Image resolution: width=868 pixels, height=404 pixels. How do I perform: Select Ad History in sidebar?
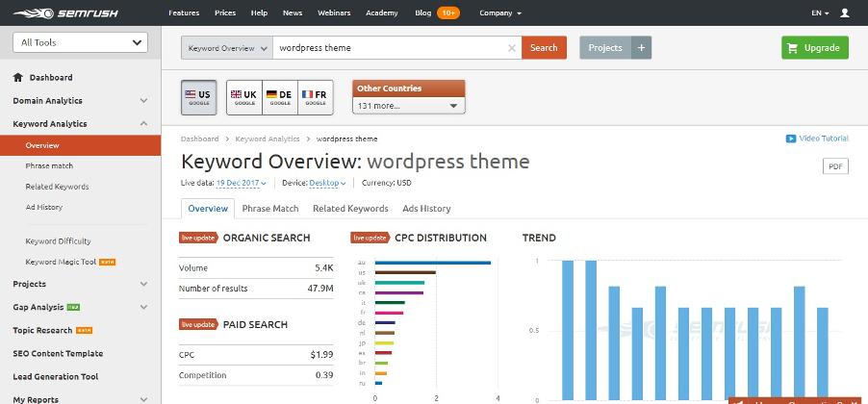click(43, 207)
